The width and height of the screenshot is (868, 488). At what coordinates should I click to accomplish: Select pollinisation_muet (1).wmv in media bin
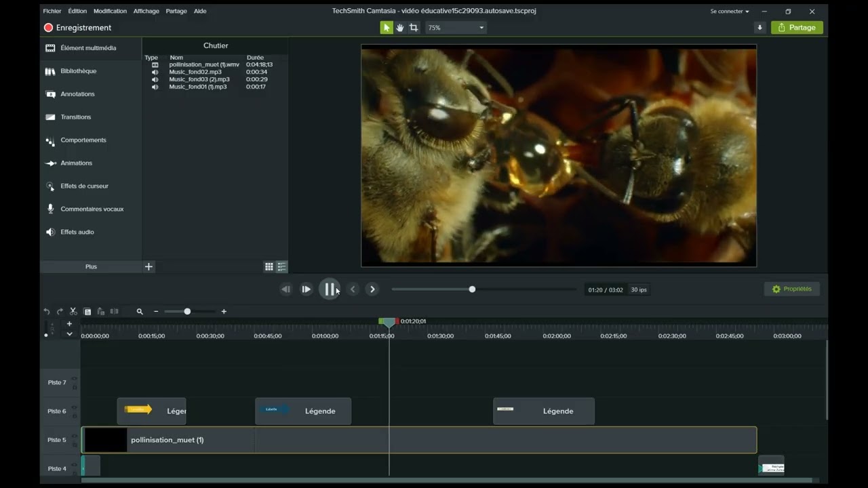pos(204,64)
